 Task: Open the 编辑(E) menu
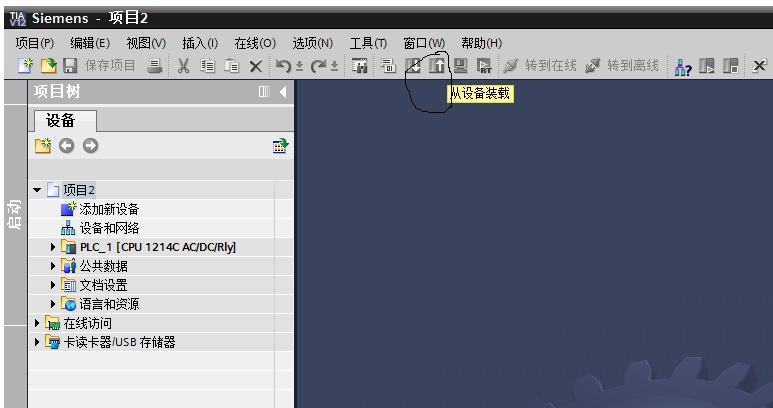90,43
